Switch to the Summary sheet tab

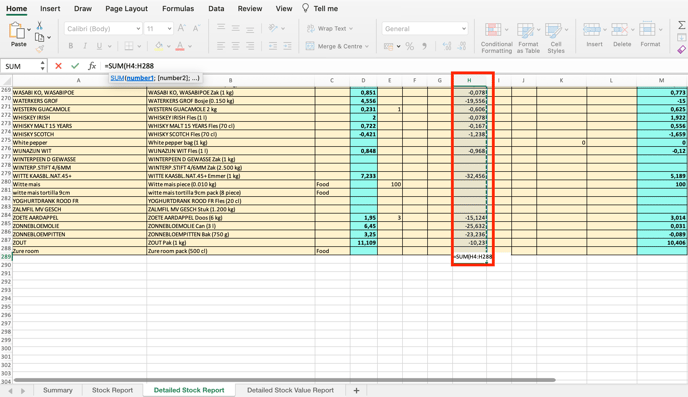(x=57, y=390)
